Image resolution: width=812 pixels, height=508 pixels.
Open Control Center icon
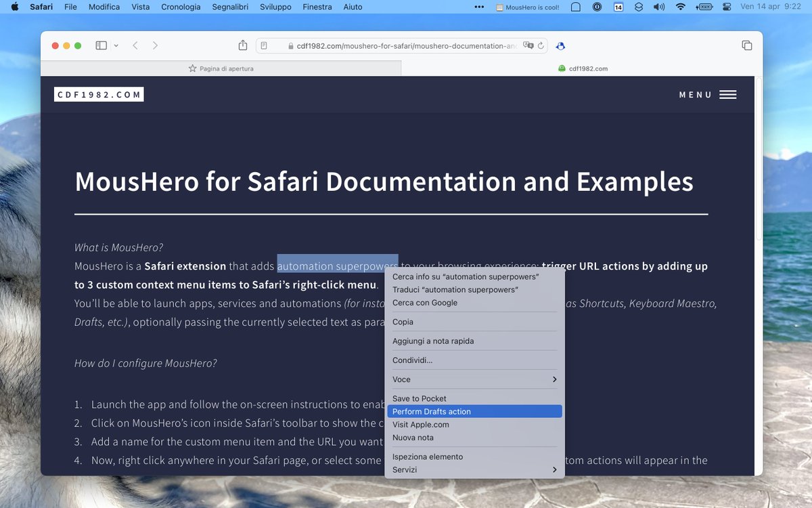coord(727,7)
